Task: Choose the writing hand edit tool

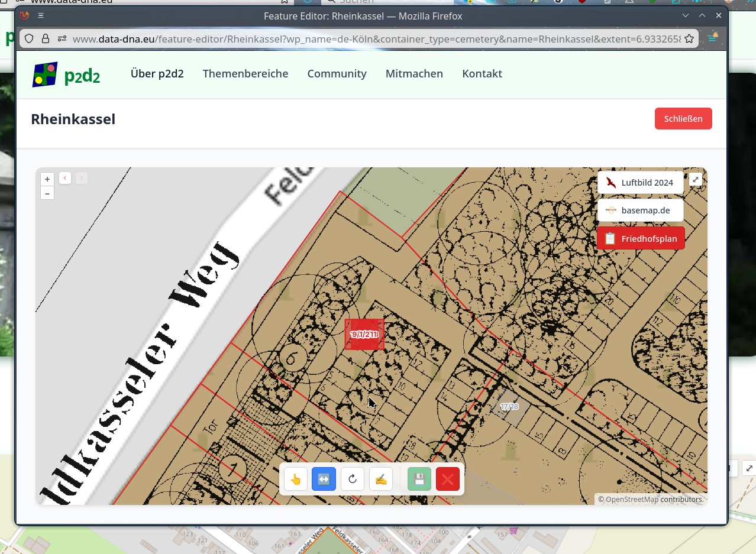Action: [381, 479]
